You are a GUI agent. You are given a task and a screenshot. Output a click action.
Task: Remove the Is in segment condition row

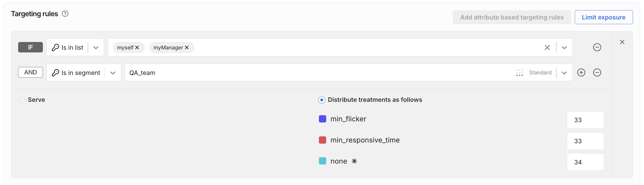(597, 72)
